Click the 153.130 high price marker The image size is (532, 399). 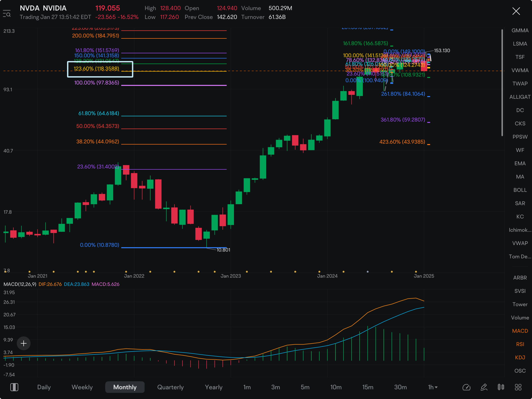tap(442, 50)
